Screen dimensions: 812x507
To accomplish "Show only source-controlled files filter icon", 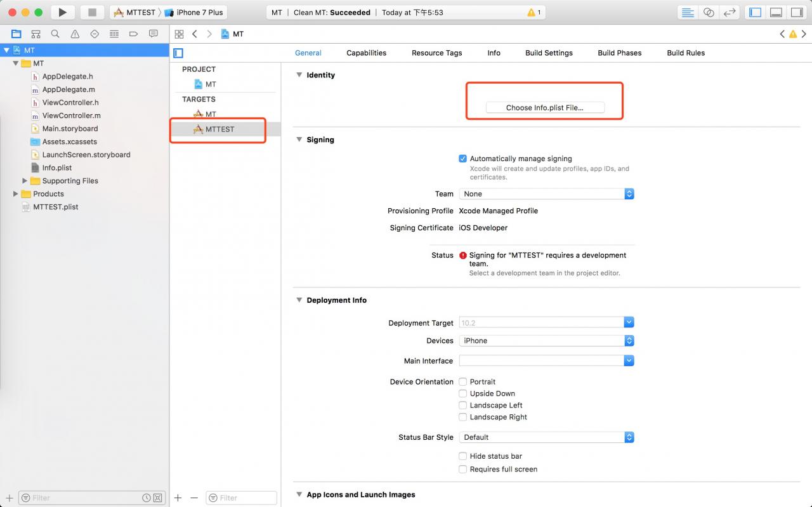I will point(158,498).
